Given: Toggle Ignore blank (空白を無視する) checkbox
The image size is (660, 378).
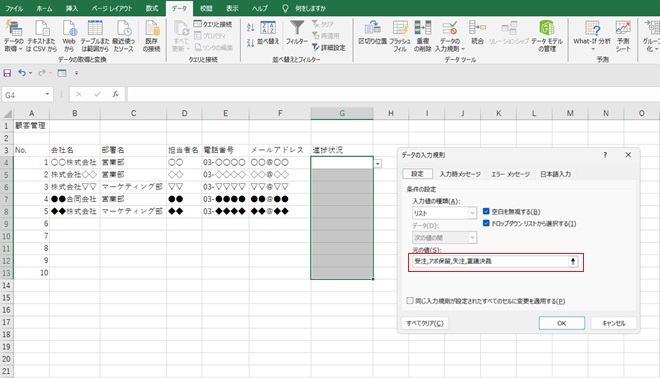Looking at the screenshot, I should 486,211.
